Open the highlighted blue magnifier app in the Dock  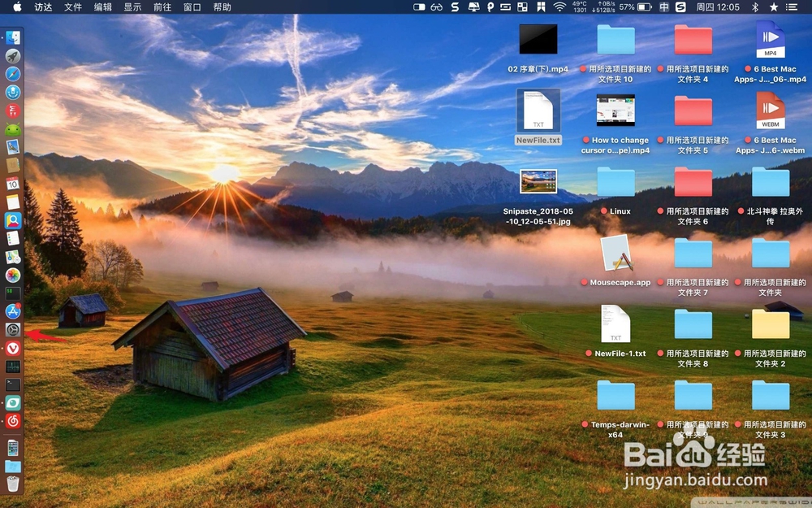click(13, 220)
